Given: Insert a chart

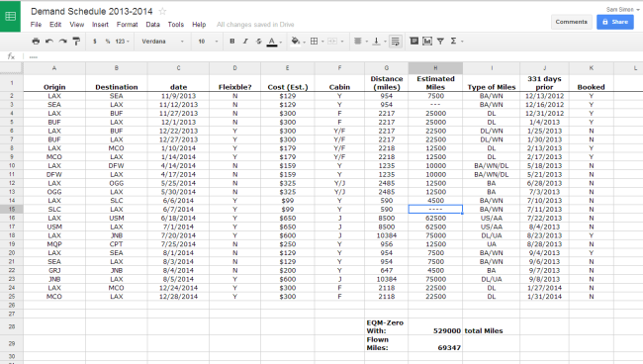Looking at the screenshot, I should (427, 41).
